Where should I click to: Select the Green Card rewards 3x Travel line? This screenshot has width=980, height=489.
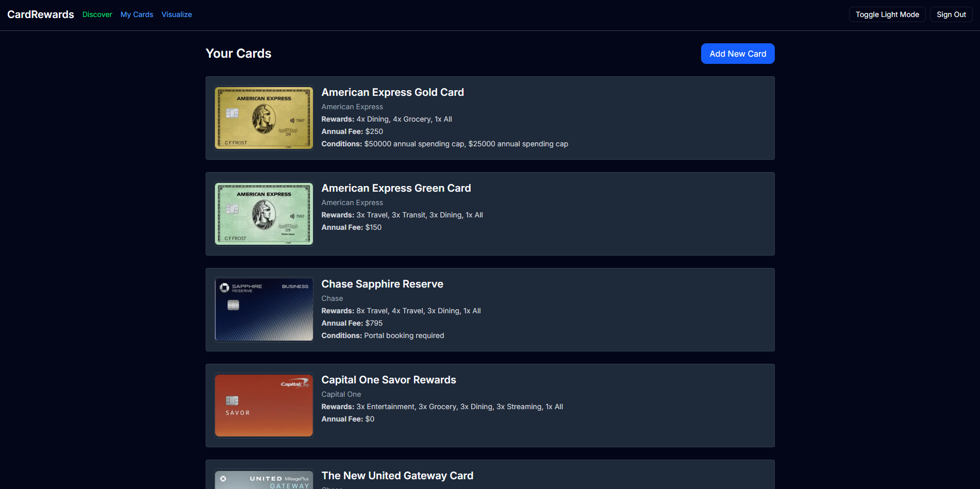coord(402,215)
